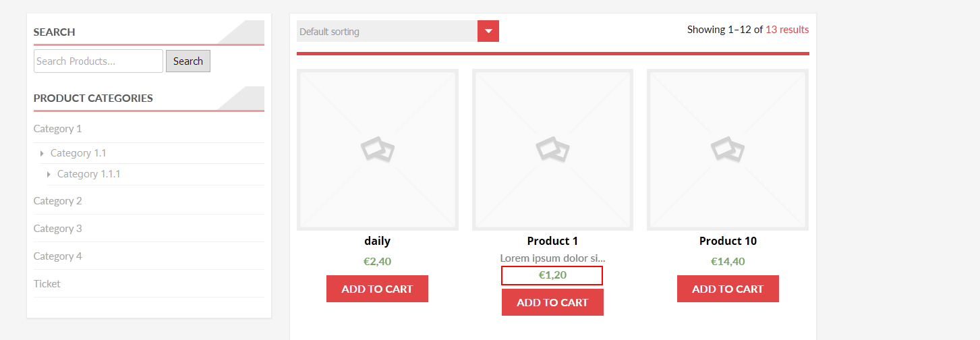Open the Product 1 title link
Screen dimensions: 980x340
[x=552, y=241]
